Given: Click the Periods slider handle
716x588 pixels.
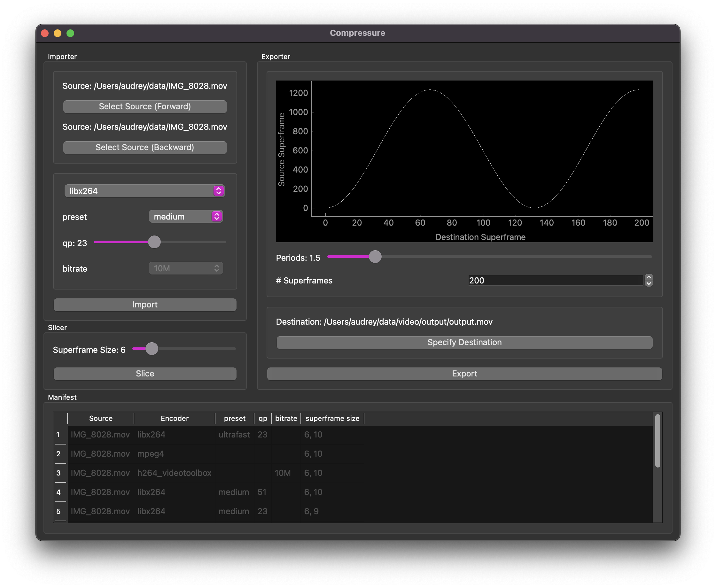Looking at the screenshot, I should point(375,257).
